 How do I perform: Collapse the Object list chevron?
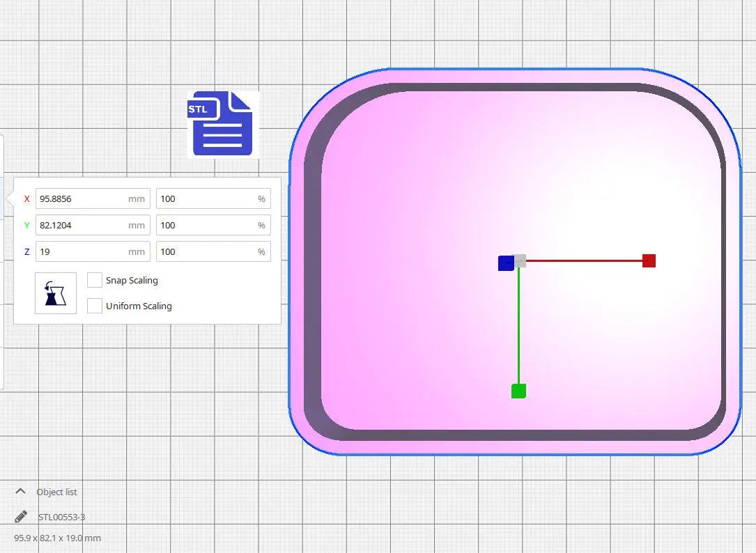tap(21, 492)
